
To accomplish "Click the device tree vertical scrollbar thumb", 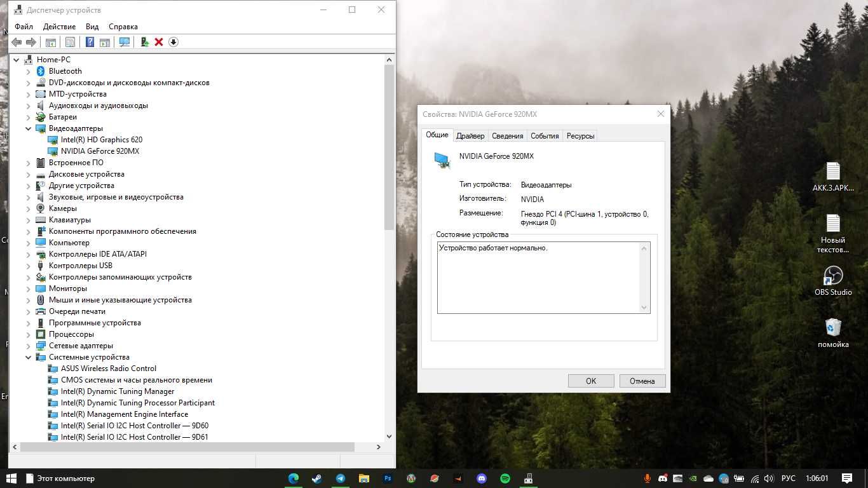I will tap(390, 147).
